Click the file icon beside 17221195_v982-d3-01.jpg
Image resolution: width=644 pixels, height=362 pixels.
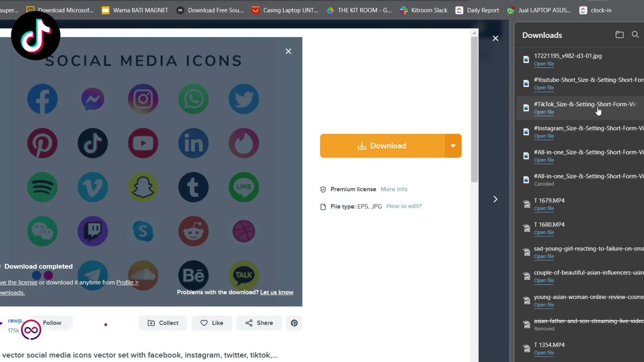point(526,59)
